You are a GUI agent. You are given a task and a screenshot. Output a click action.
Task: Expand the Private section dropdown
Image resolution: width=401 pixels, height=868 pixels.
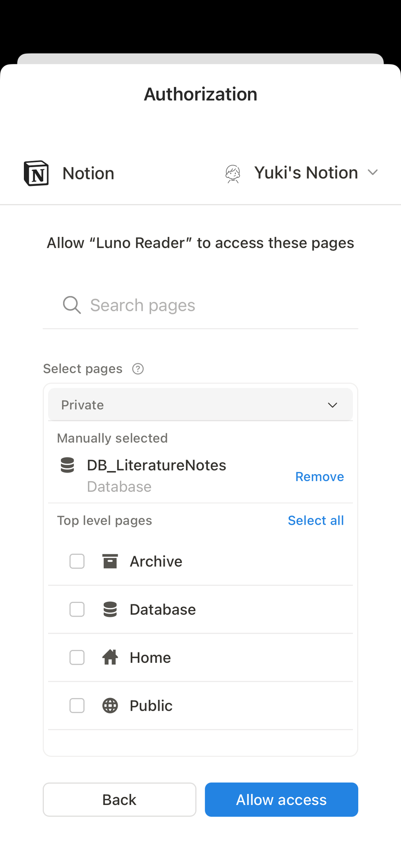click(x=200, y=405)
